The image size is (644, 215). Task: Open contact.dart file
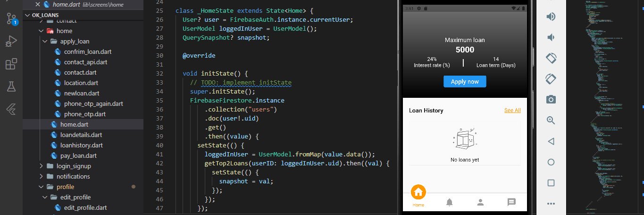click(x=80, y=72)
